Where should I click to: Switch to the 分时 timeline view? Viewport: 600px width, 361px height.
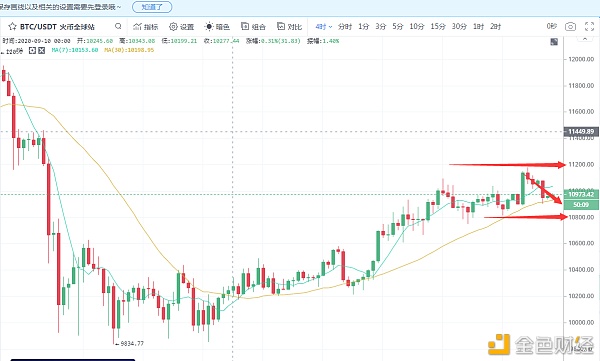click(x=345, y=26)
